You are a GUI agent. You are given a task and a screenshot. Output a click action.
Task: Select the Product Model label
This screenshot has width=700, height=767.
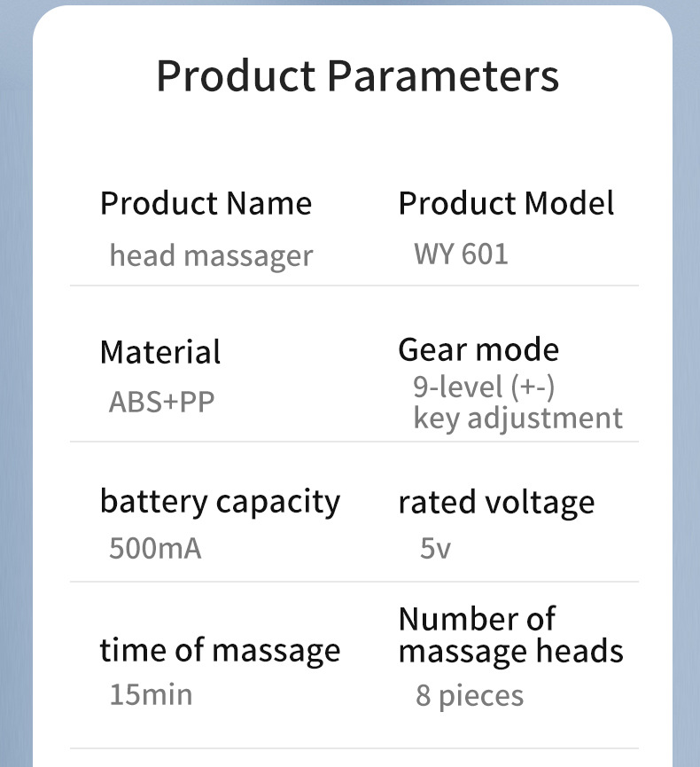pos(506,203)
